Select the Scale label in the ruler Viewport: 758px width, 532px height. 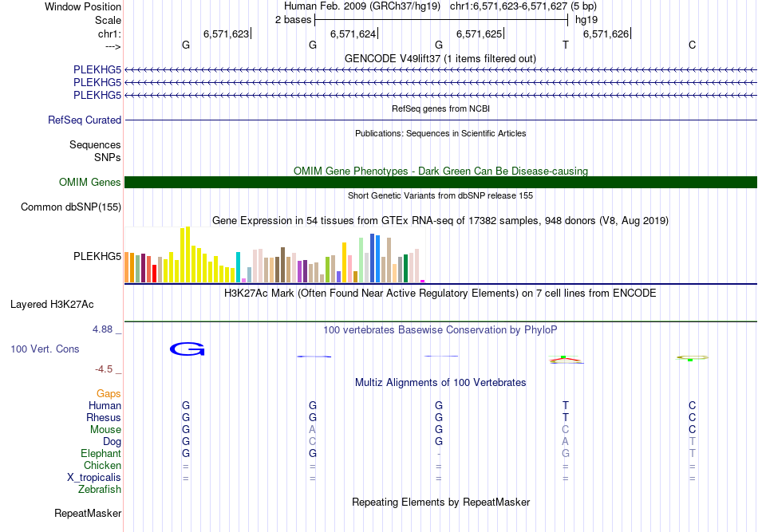coord(108,20)
